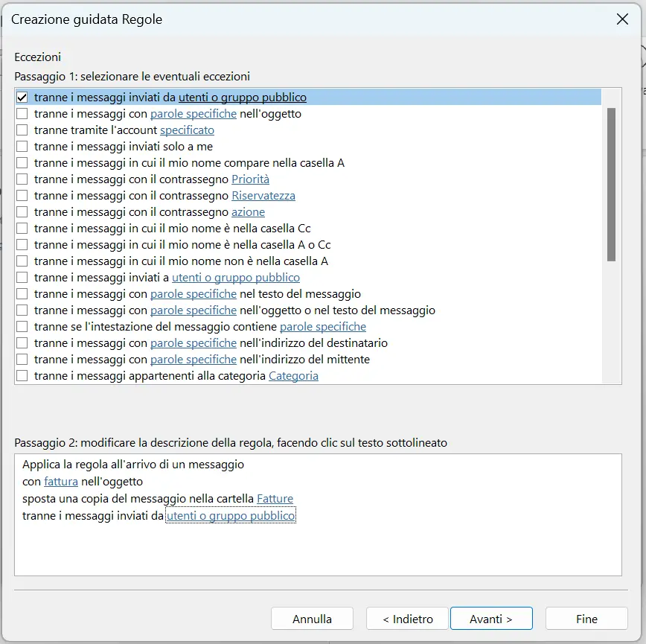The image size is (646, 644).
Task: Check exception for messages in a Categoria
Action: coord(21,375)
